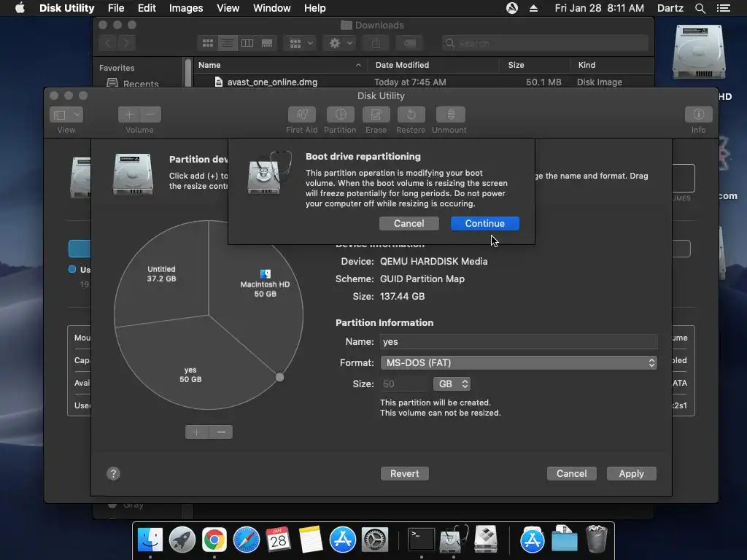Open the View menu in menu bar
This screenshot has width=747, height=560.
coord(228,8)
